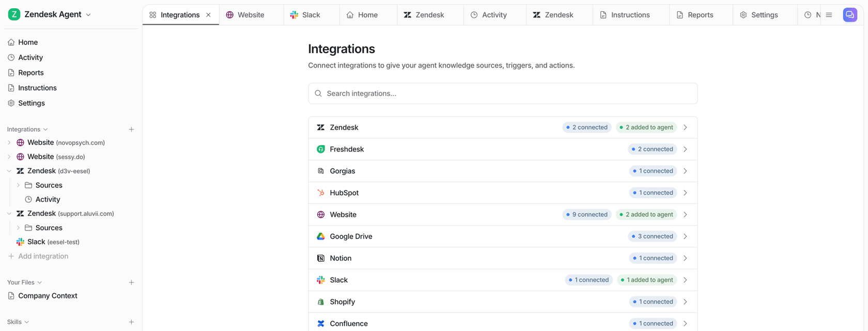Click Zendesk '2 added to agent' badge
The height and width of the screenshot is (331, 868).
646,128
